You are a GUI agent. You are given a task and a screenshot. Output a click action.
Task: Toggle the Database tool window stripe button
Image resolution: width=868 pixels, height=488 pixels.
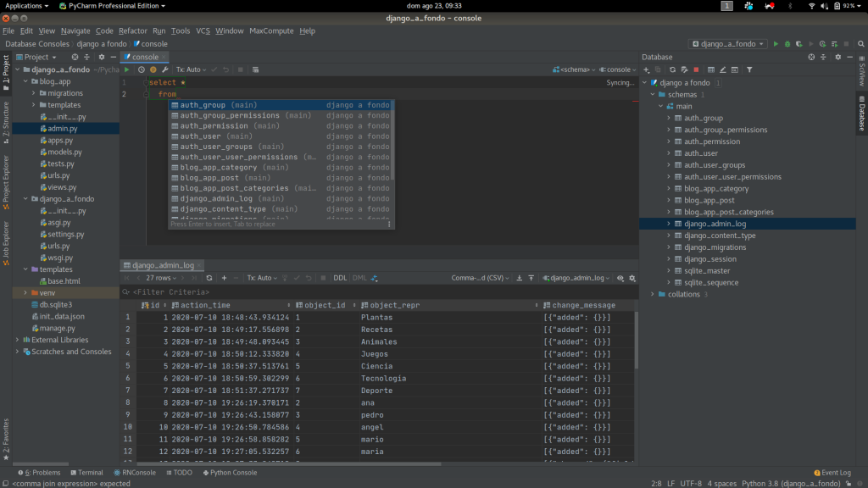[x=862, y=114]
